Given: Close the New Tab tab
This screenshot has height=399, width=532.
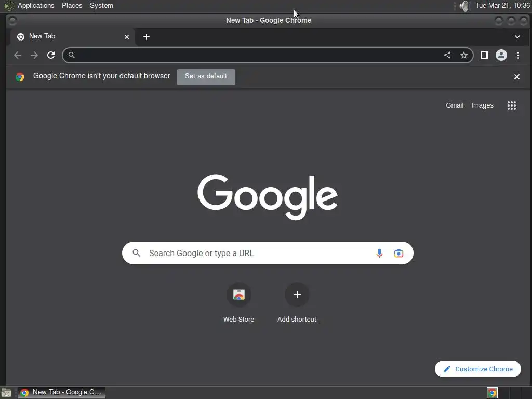Looking at the screenshot, I should pos(127,37).
